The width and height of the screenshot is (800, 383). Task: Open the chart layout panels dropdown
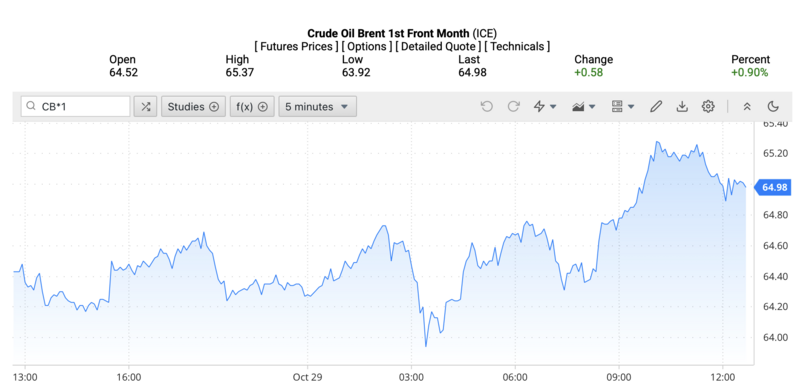click(x=623, y=107)
